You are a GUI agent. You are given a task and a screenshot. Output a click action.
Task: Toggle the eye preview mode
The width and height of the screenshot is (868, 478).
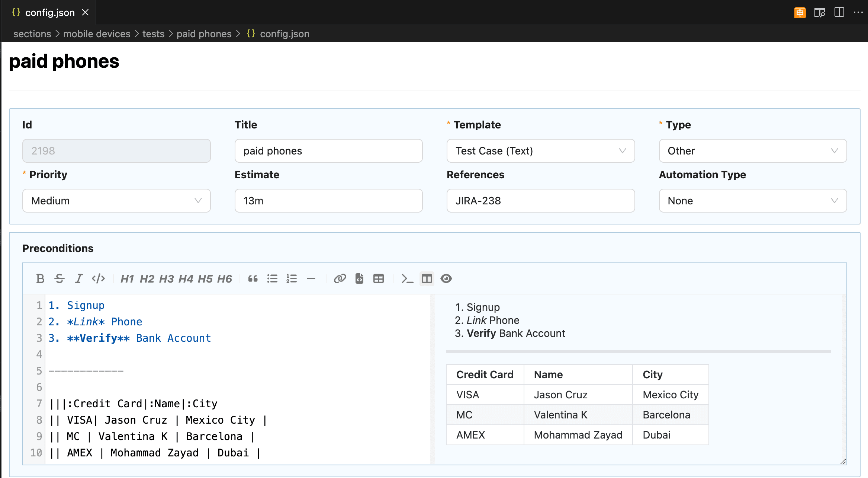[446, 278]
